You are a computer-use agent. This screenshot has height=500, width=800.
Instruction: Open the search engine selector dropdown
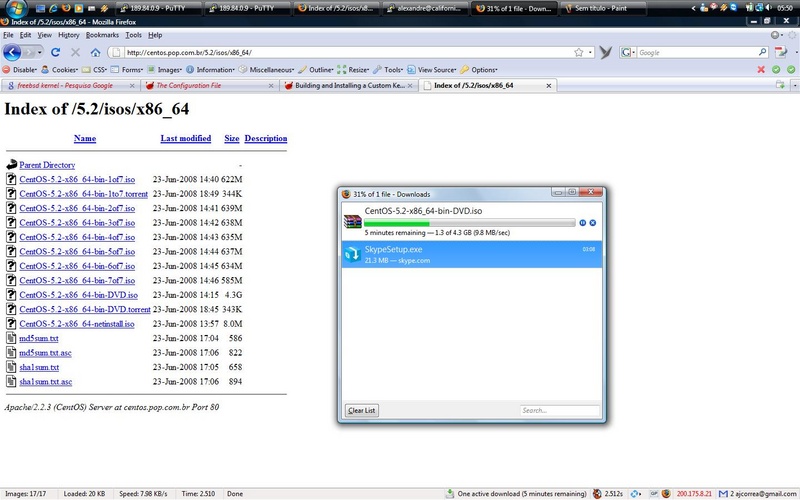[x=628, y=52]
